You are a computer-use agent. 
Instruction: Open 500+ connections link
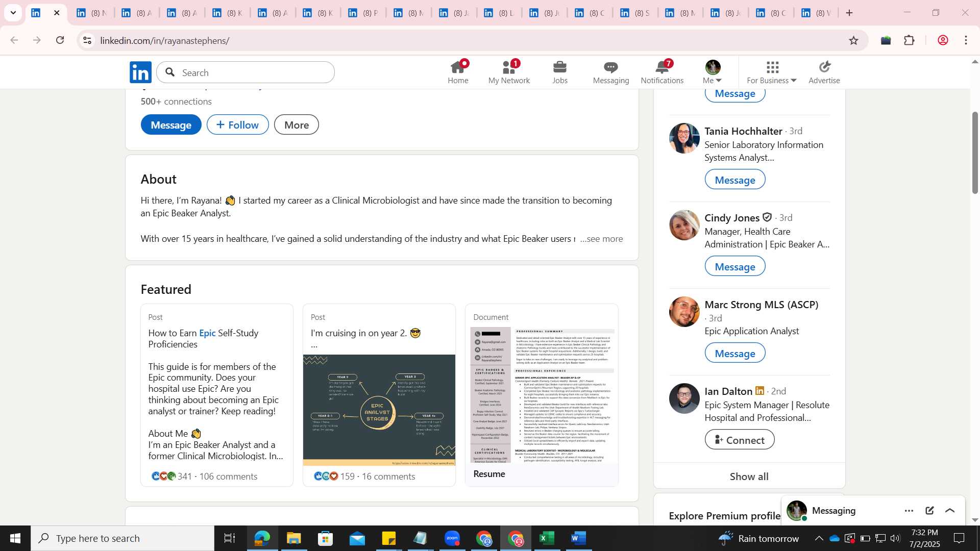(x=176, y=102)
